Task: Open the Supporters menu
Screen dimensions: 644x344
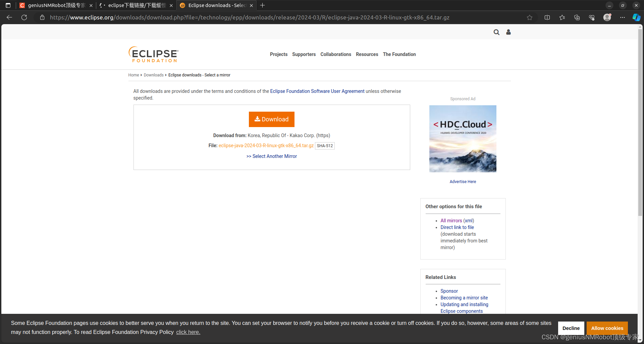Action: (x=304, y=54)
